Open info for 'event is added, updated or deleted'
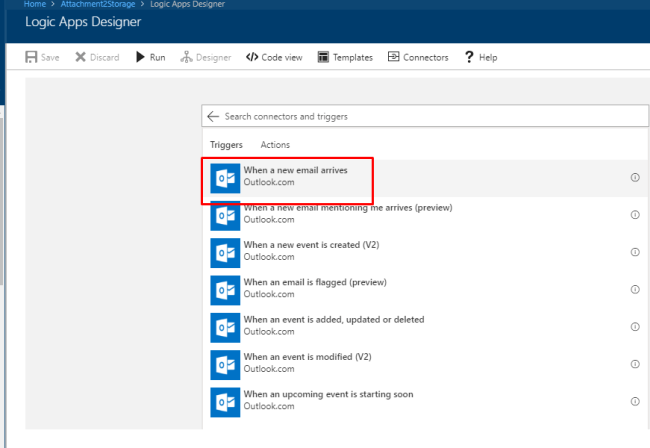This screenshot has height=448, width=650. [635, 327]
